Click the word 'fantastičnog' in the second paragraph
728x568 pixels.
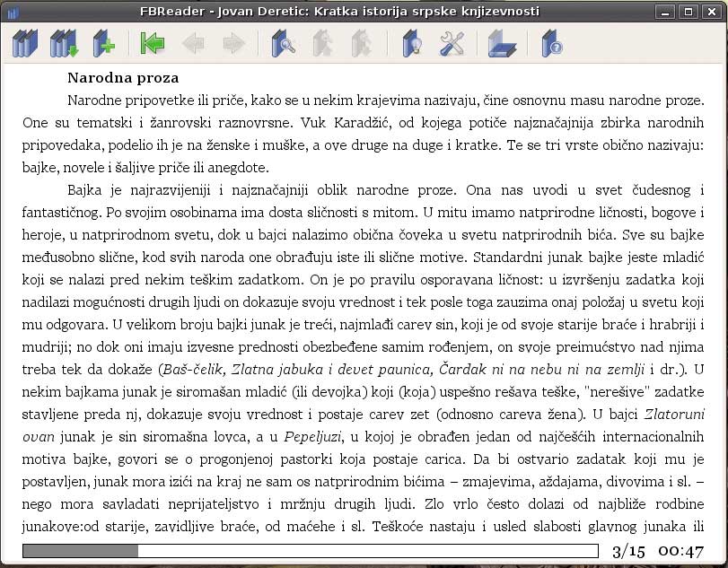(61, 213)
